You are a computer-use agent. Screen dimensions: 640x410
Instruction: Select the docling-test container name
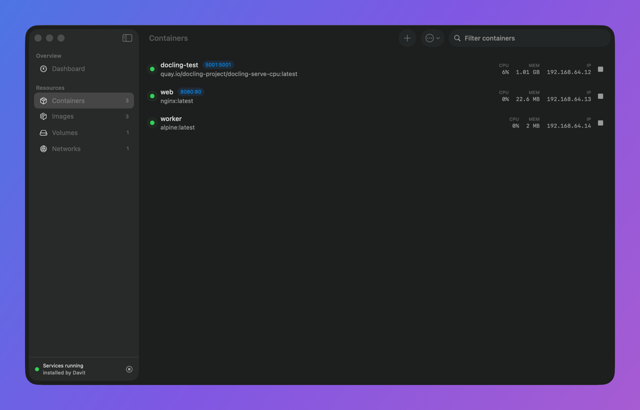click(179, 65)
